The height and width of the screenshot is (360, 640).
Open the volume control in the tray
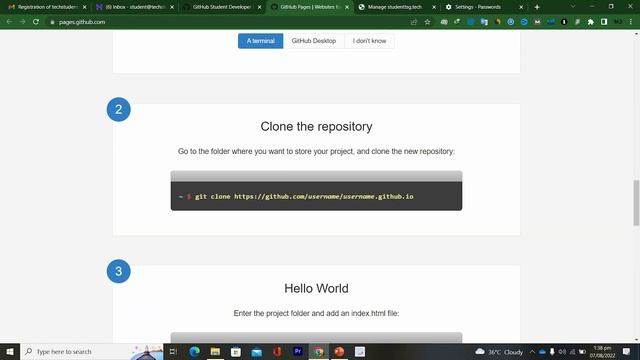(x=562, y=351)
